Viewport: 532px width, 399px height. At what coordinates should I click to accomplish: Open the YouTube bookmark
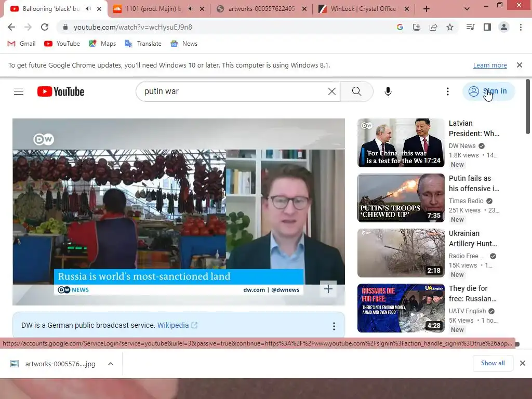[62, 44]
